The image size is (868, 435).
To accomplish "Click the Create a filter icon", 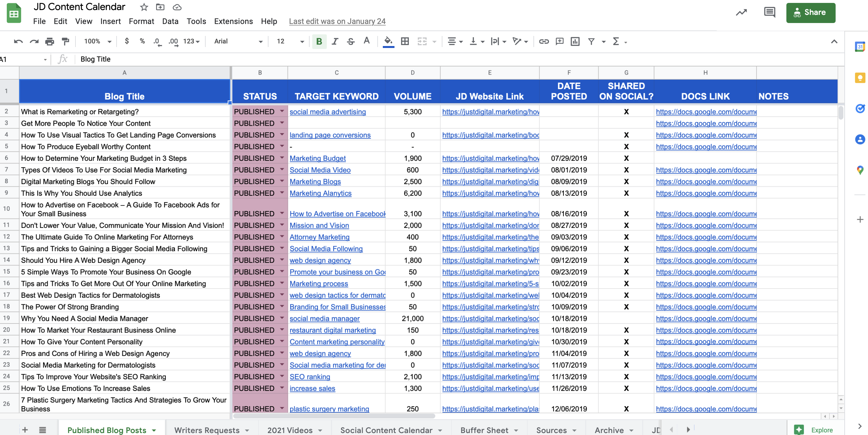I will click(591, 41).
